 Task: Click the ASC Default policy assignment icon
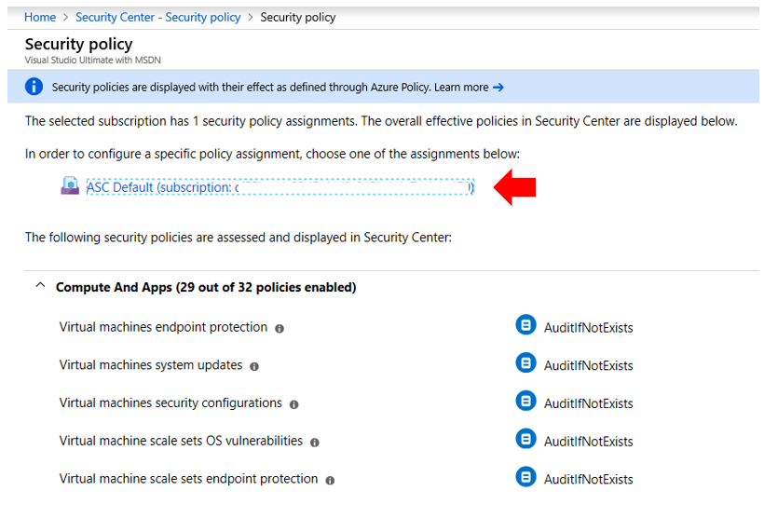coord(70,185)
